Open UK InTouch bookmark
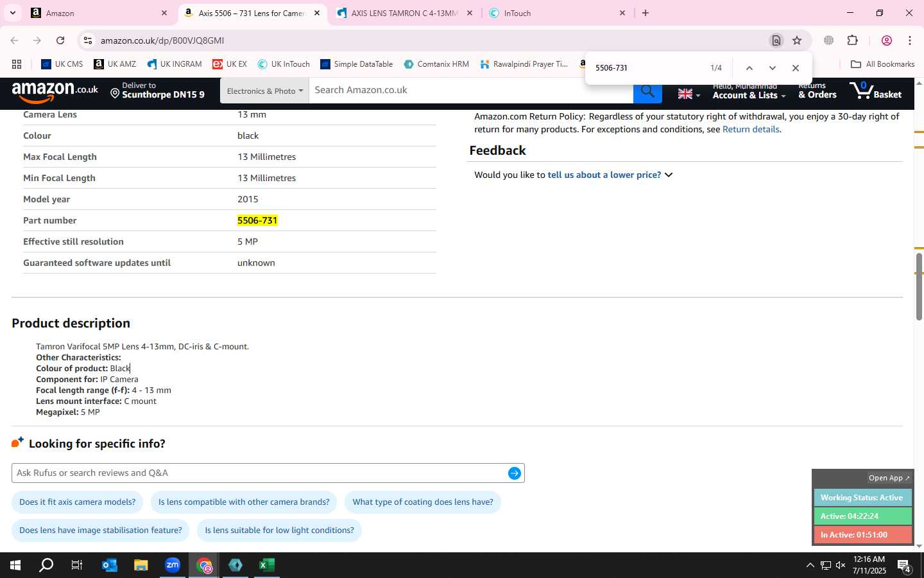 click(x=284, y=64)
